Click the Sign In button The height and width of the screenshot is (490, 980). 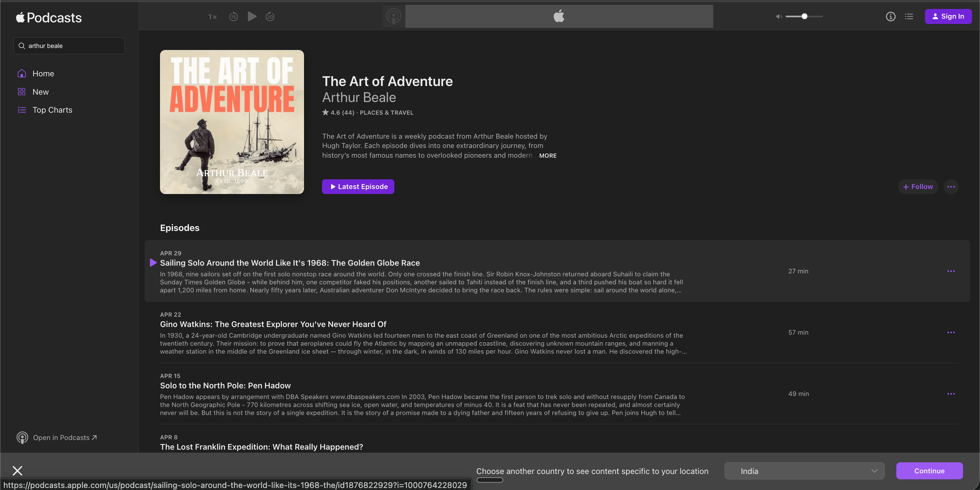[948, 16]
